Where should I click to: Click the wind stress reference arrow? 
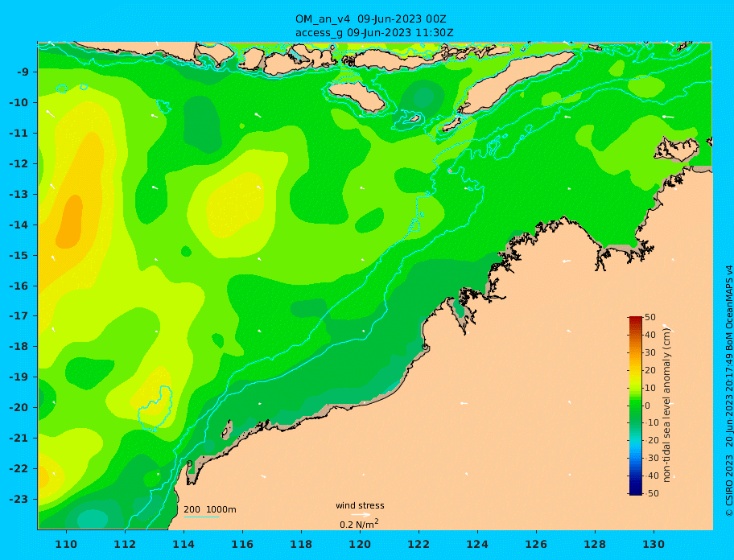click(x=361, y=515)
